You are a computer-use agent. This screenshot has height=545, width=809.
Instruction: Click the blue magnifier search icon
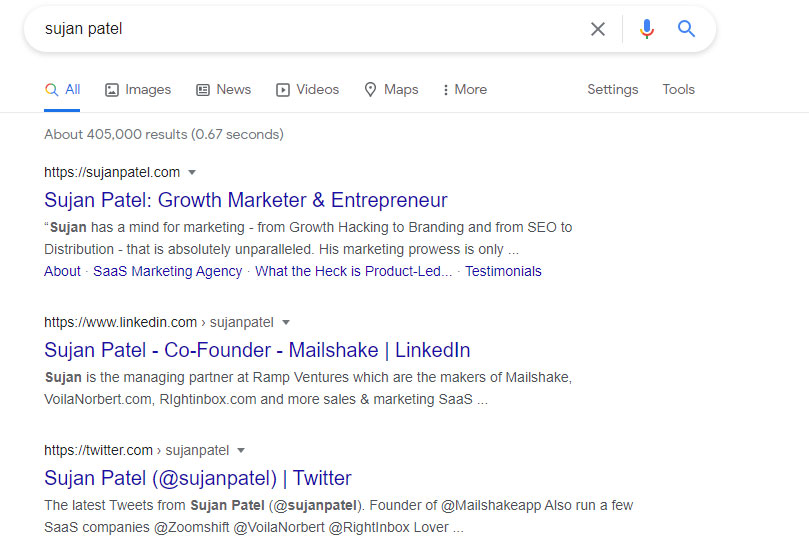[686, 29]
